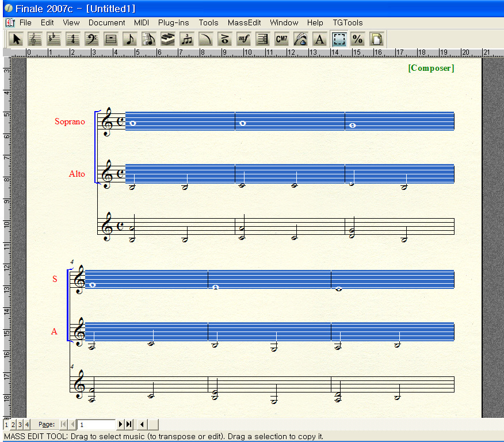504x442 pixels.
Task: Open the MassEdit menu
Action: click(244, 23)
